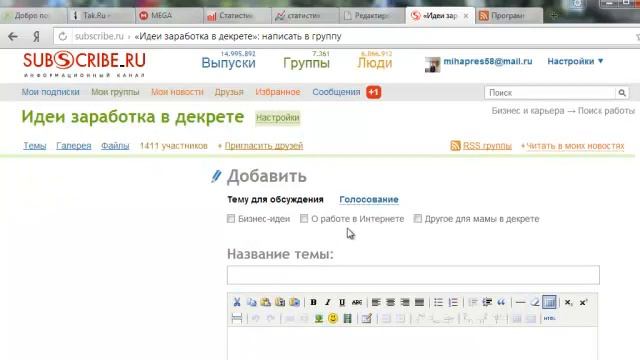Image resolution: width=640 pixels, height=360 pixels.
Task: Click into the Поиск search field
Action: 550,93
